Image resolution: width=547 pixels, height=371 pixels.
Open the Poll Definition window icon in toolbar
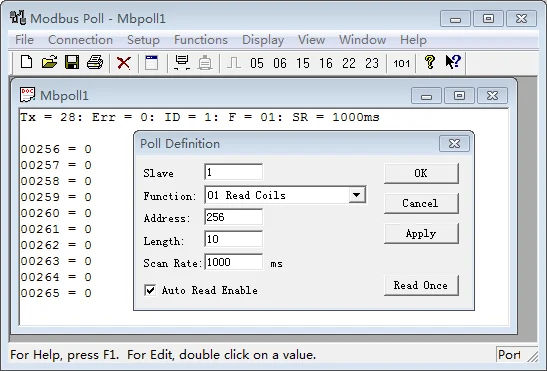[152, 63]
